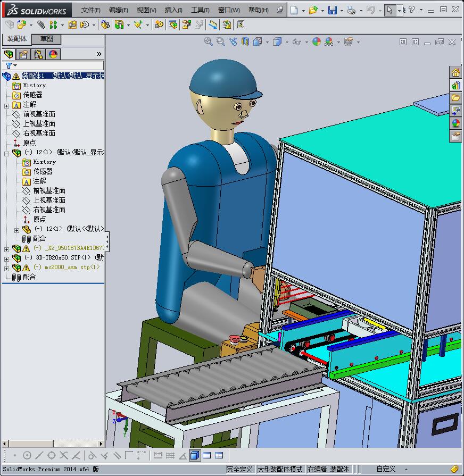
Task: Click the Appearances icon in task pane
Action: 455,123
